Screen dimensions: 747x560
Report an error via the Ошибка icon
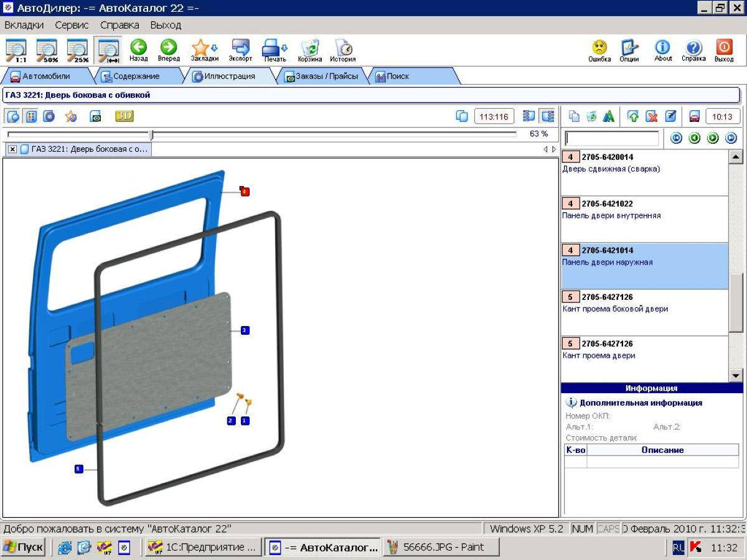coord(599,50)
